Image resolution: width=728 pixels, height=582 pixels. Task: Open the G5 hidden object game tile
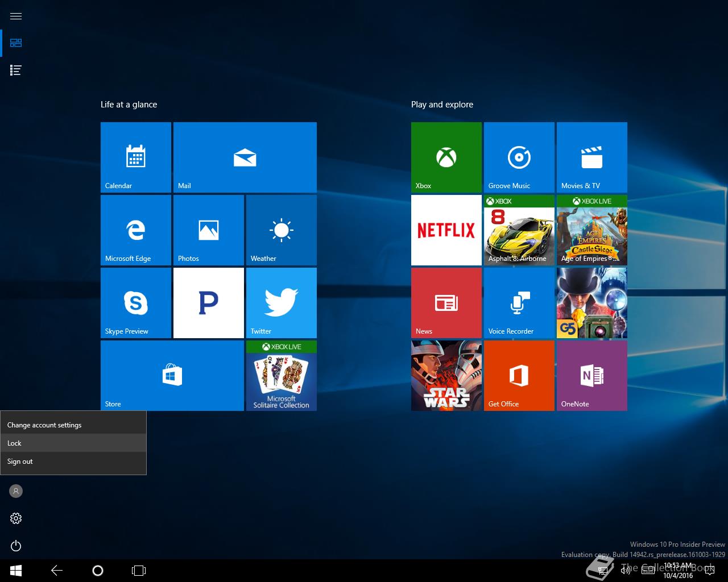click(x=592, y=303)
